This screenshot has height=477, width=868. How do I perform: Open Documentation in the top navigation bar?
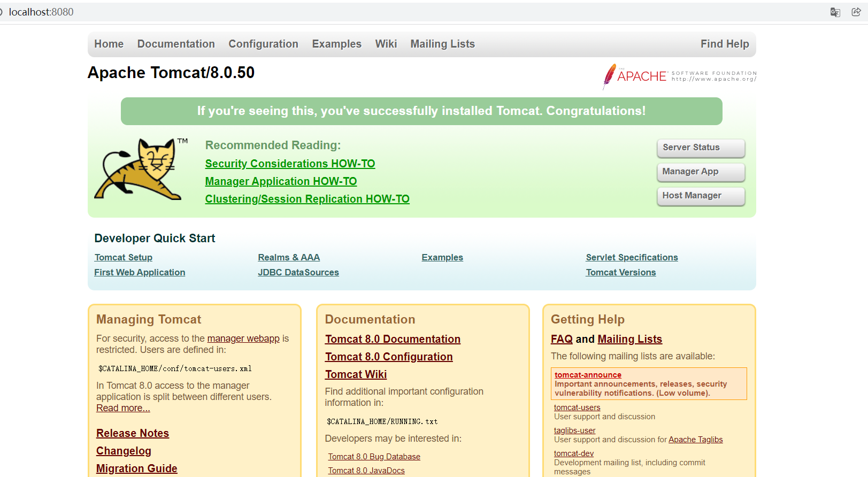tap(176, 44)
